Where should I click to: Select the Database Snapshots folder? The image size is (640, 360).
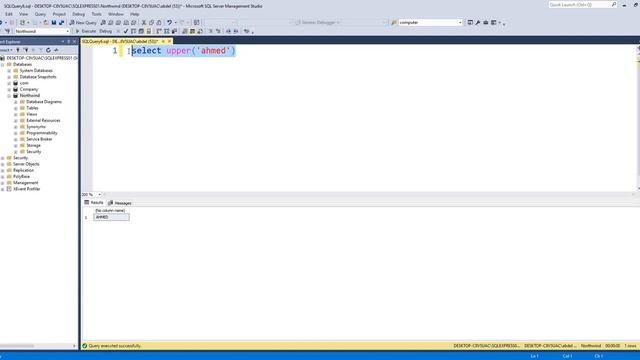38,77
